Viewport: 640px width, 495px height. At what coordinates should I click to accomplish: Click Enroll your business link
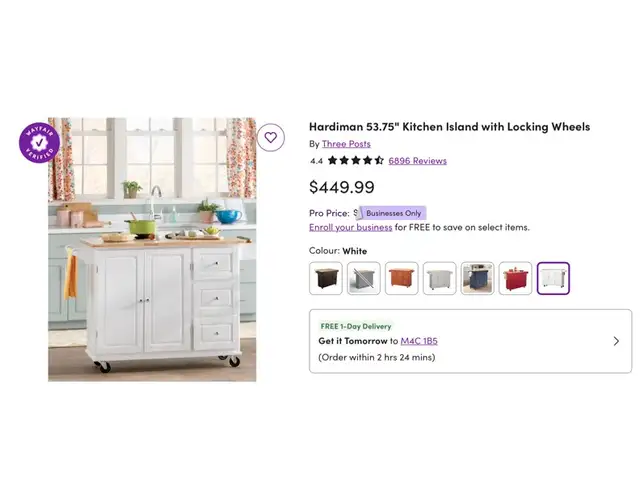click(x=351, y=227)
